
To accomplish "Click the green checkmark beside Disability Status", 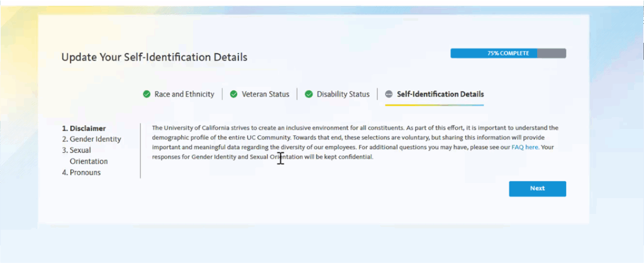I will click(x=309, y=94).
